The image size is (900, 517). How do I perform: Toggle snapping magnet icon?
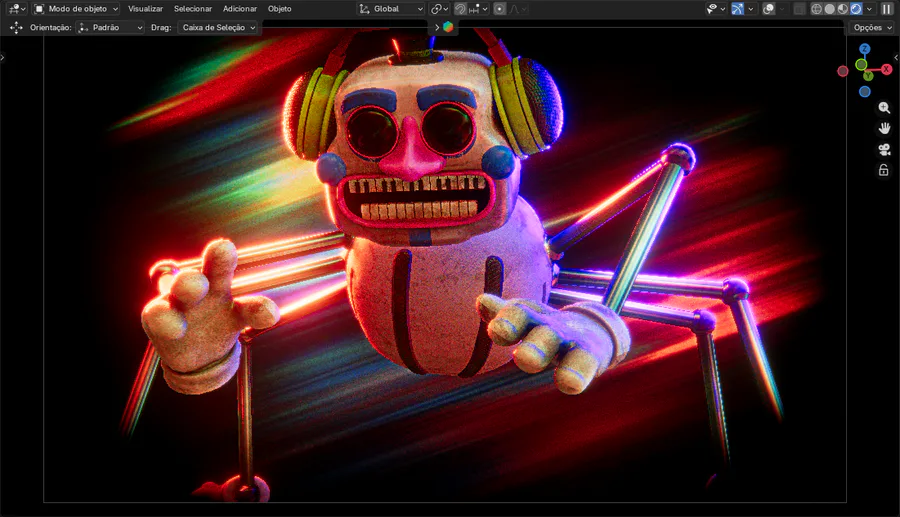460,9
